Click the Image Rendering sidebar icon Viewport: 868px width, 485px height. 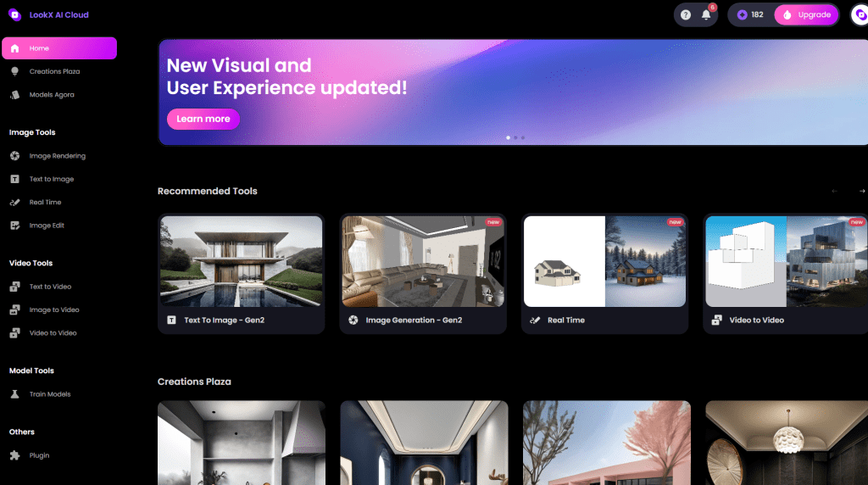pyautogui.click(x=14, y=156)
